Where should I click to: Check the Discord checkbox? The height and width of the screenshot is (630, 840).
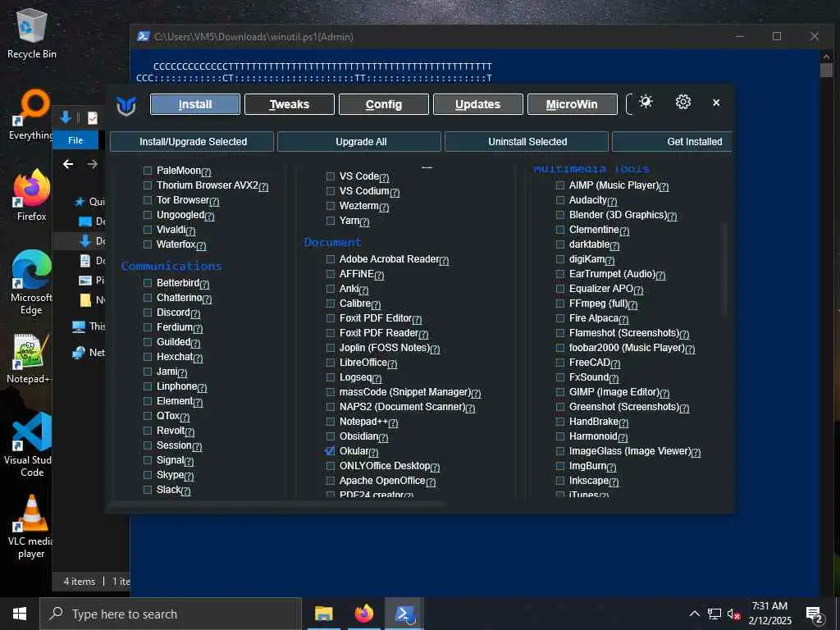click(x=148, y=313)
